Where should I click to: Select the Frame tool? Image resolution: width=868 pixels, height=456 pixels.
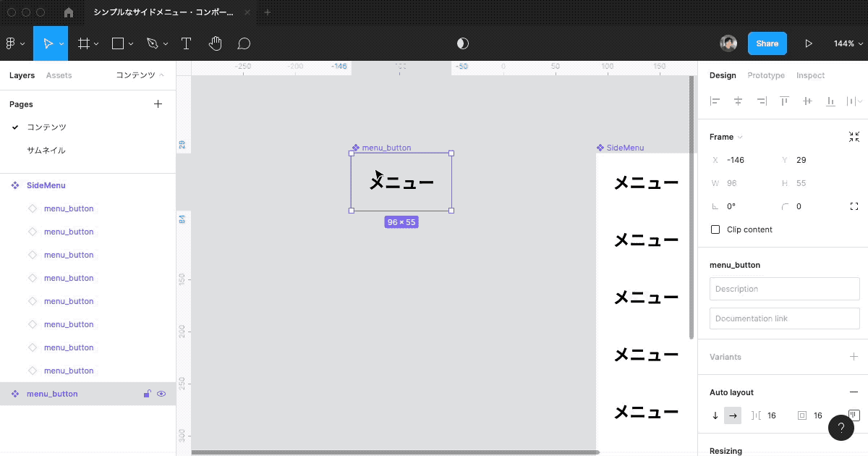tap(82, 43)
